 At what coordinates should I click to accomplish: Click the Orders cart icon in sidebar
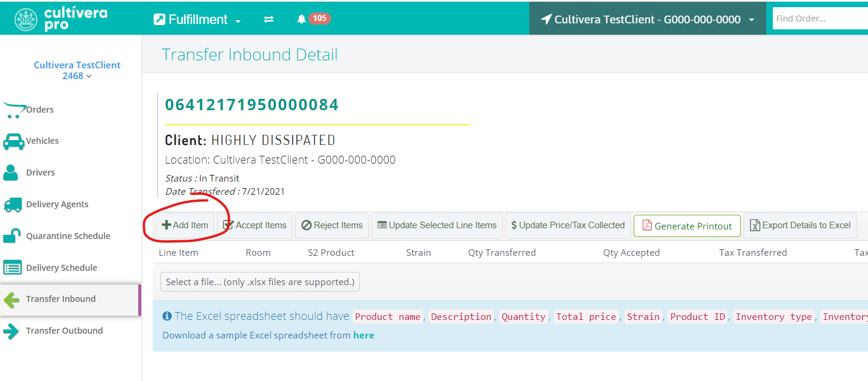tap(14, 110)
